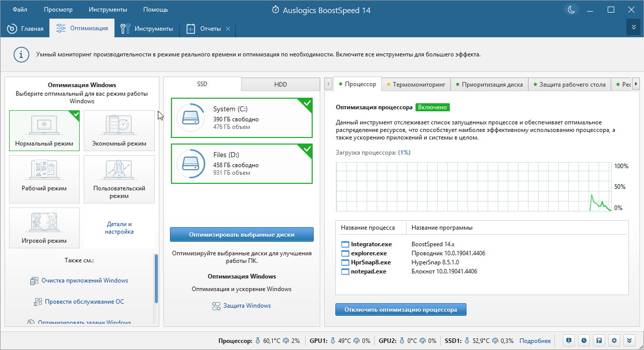Select Нормальный режим mode
Viewport: 644px width, 350px height.
point(44,130)
